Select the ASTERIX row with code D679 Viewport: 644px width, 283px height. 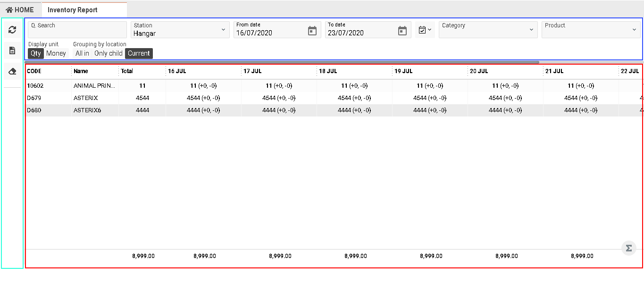point(189,98)
